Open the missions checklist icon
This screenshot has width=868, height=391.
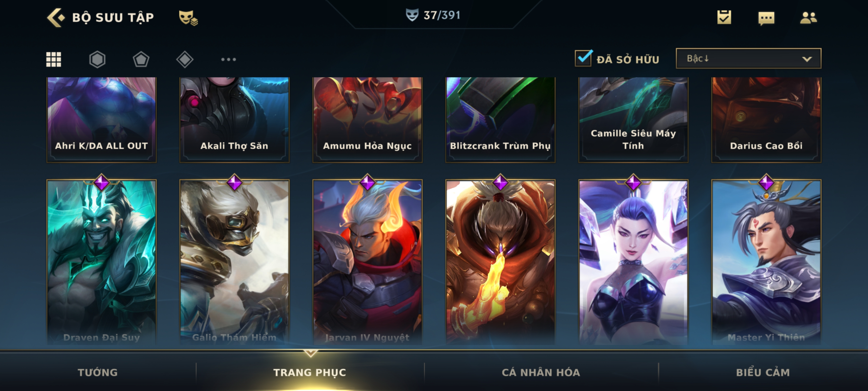724,17
